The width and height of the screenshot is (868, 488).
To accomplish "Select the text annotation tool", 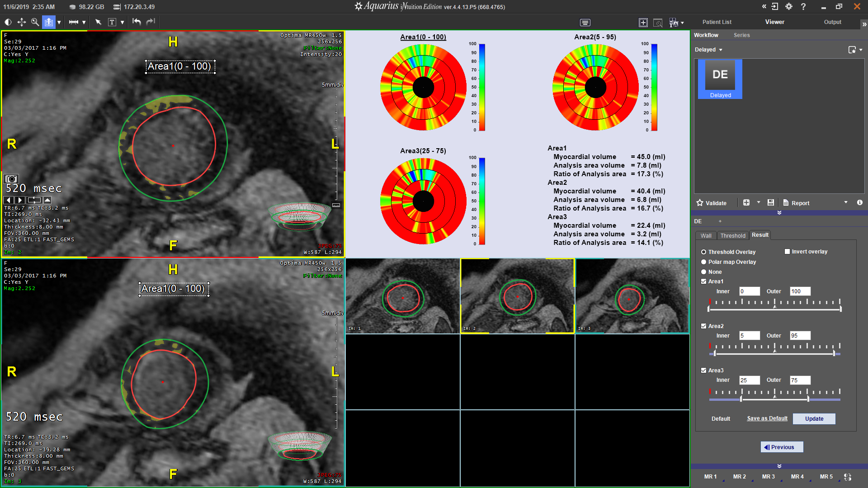I will point(112,22).
